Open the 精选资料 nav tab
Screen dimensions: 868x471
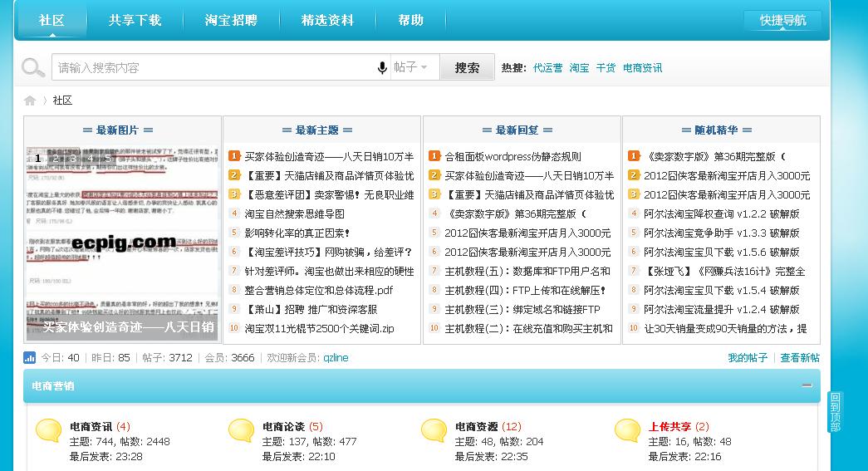(x=328, y=21)
